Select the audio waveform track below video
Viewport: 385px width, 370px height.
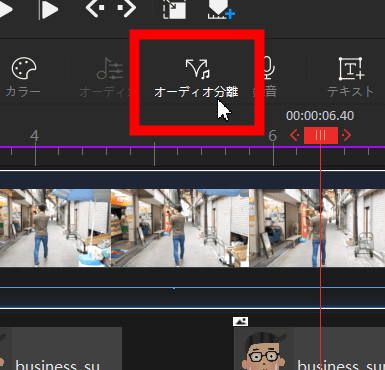(x=192, y=298)
